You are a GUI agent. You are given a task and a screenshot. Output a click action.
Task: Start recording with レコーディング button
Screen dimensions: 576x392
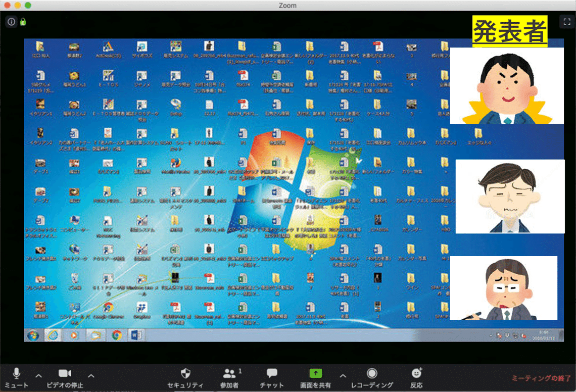coord(372,378)
